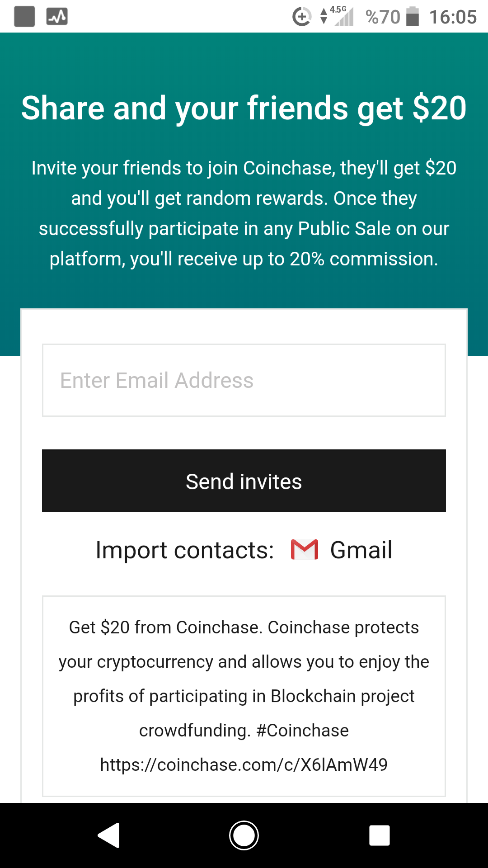
Task: Tap the "Share and your friends get $20" heading
Action: pos(244,108)
